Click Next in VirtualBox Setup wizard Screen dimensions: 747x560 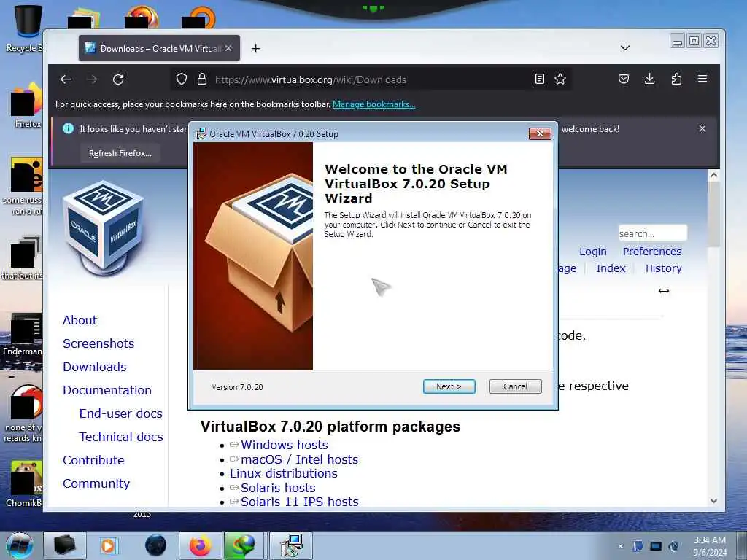(x=449, y=386)
